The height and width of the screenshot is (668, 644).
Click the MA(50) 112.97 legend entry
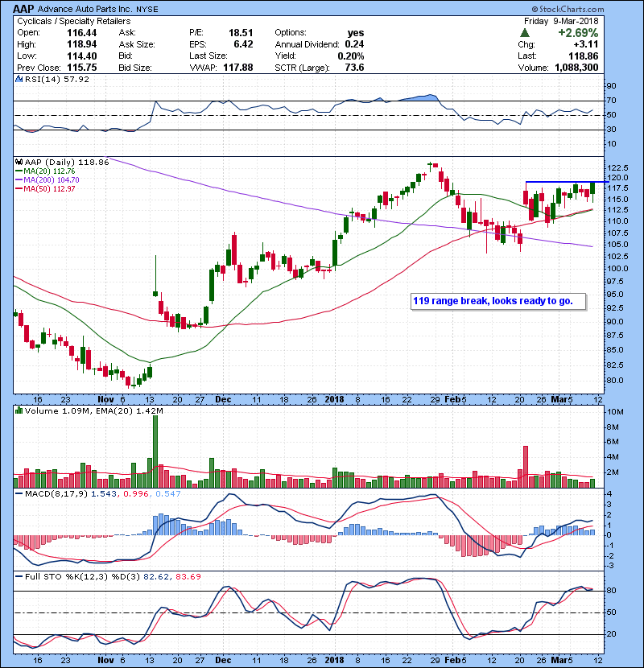click(45, 188)
